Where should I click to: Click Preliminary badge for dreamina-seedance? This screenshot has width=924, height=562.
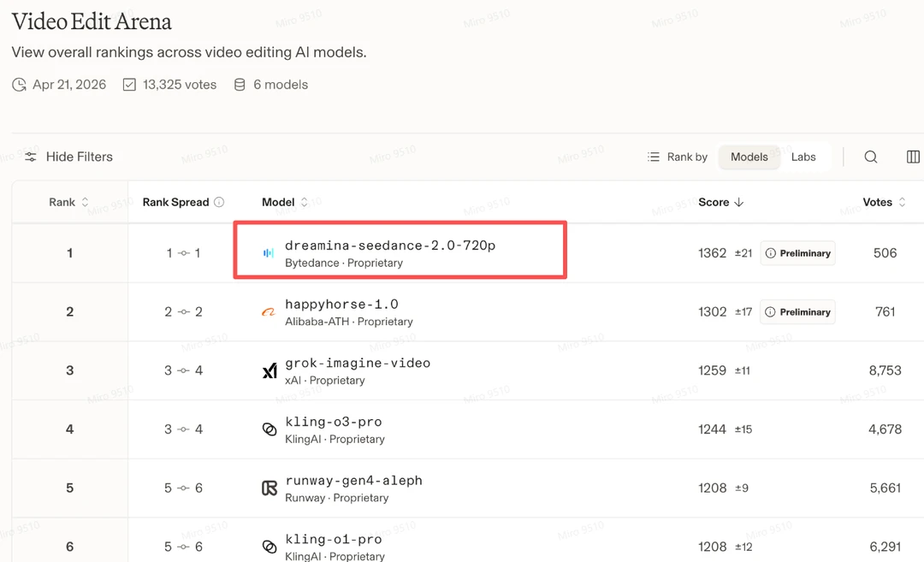tap(797, 253)
